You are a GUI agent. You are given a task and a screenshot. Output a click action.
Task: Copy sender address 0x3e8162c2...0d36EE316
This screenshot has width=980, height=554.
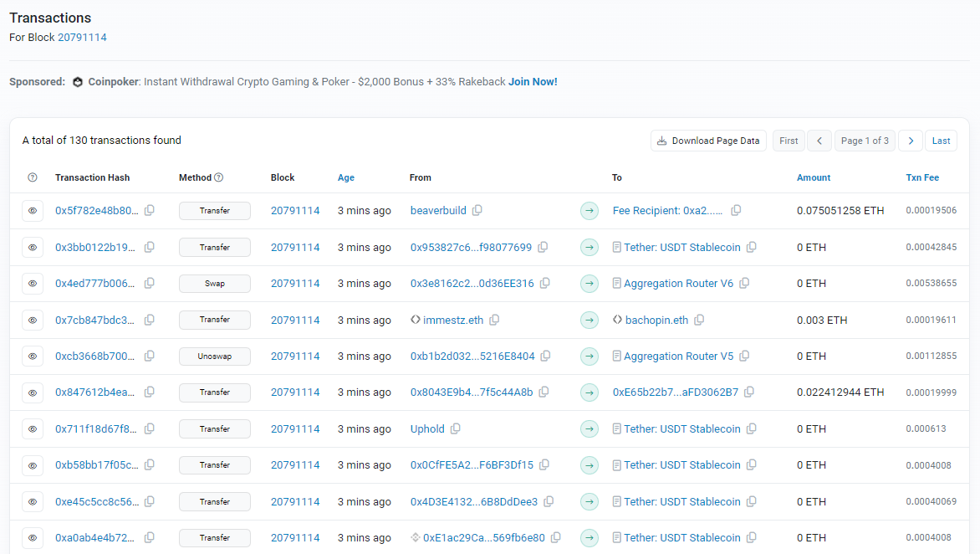coord(545,283)
